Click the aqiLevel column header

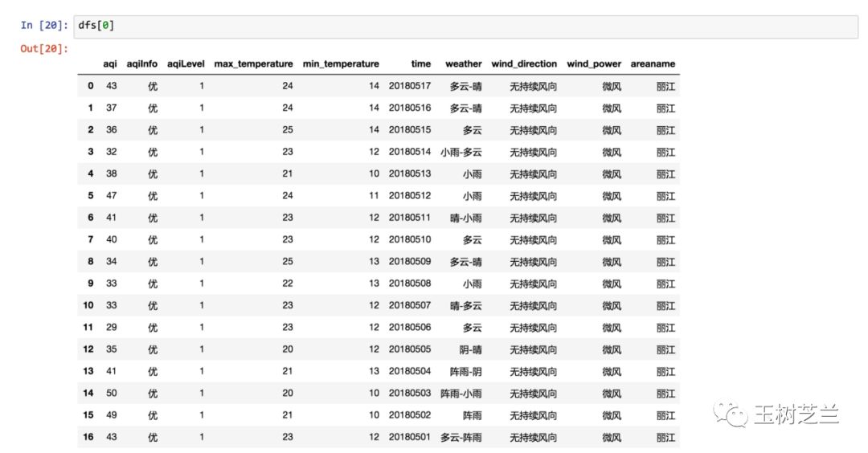186,63
